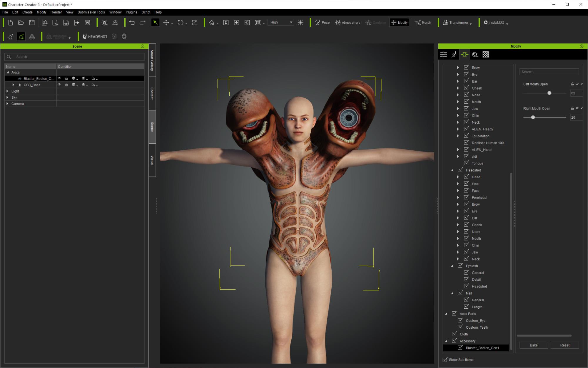Toggle visibility of Blaster_Bodice_G row
Screen dimensions: 588x368
point(59,78)
